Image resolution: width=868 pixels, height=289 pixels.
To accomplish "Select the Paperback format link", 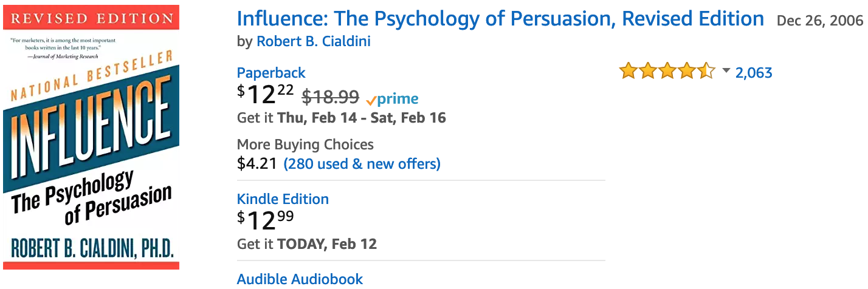I will pyautogui.click(x=271, y=73).
